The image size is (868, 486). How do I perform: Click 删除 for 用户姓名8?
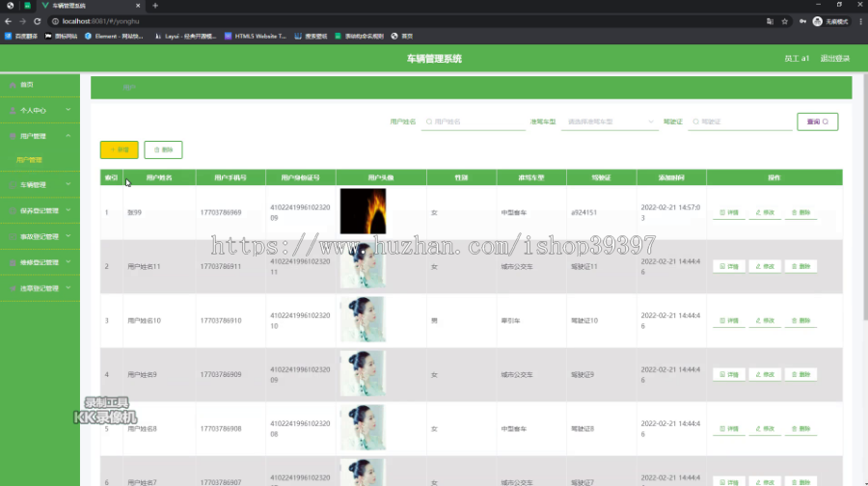800,429
